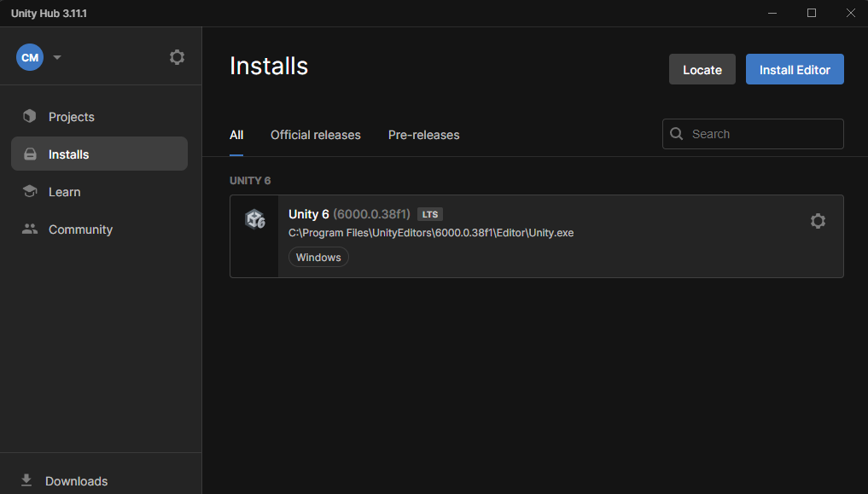Screen dimensions: 868x494
Task: Select the All releases tab
Action: 236,135
